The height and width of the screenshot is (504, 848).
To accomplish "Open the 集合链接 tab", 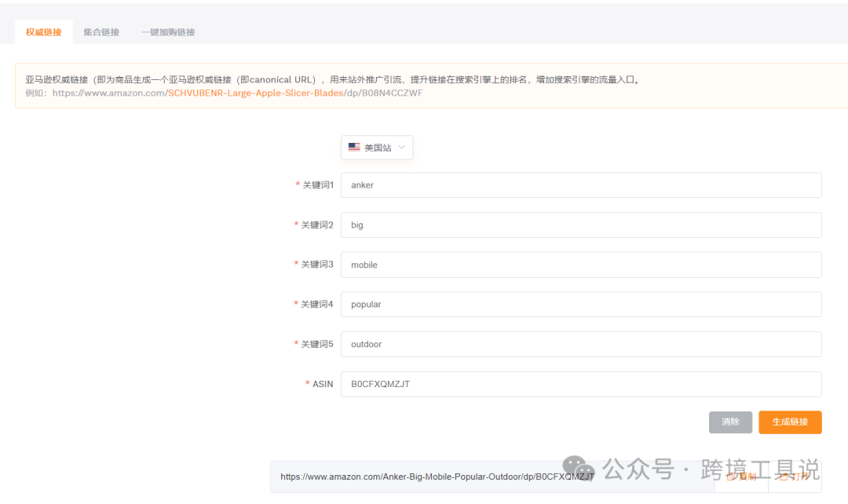I will click(x=101, y=32).
